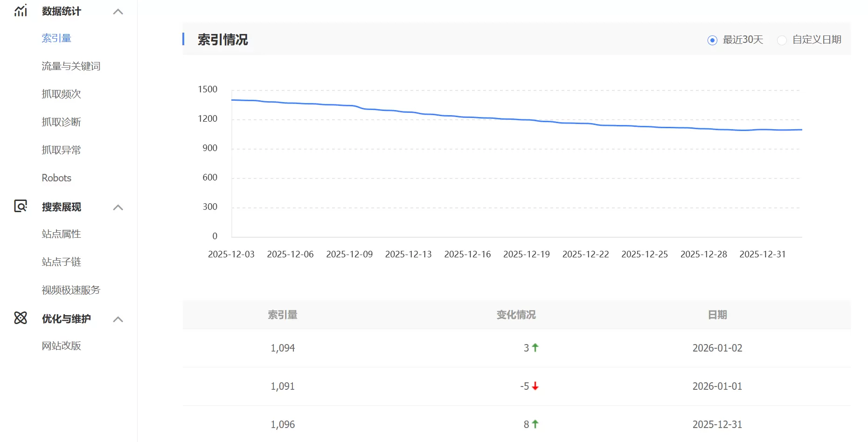Screen dimensions: 868x442
Task: Navigate to 站点子链
Action: point(62,262)
